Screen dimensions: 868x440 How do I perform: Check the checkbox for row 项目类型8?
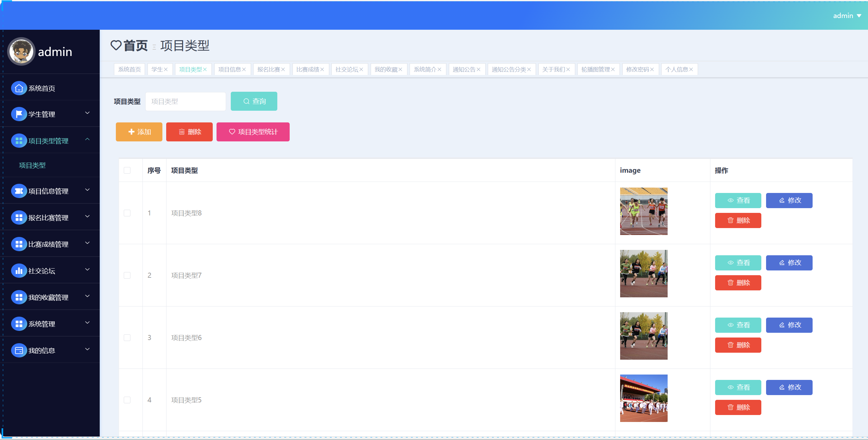click(x=127, y=213)
